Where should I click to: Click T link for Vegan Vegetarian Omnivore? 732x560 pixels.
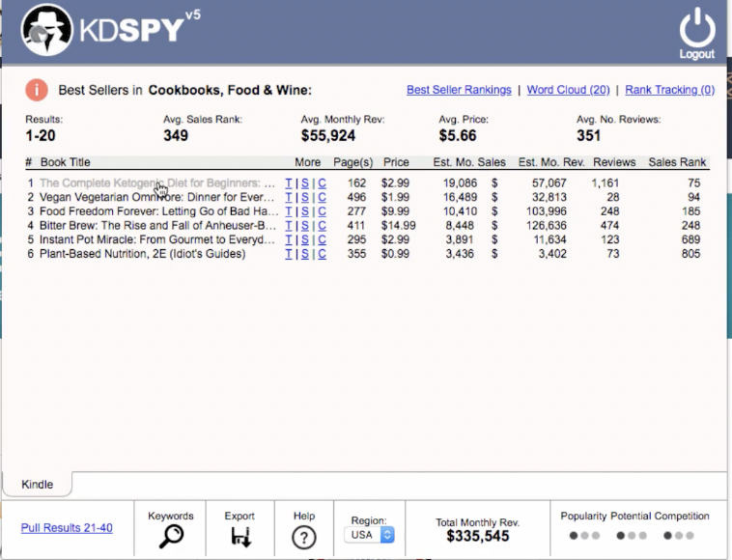[x=289, y=197]
